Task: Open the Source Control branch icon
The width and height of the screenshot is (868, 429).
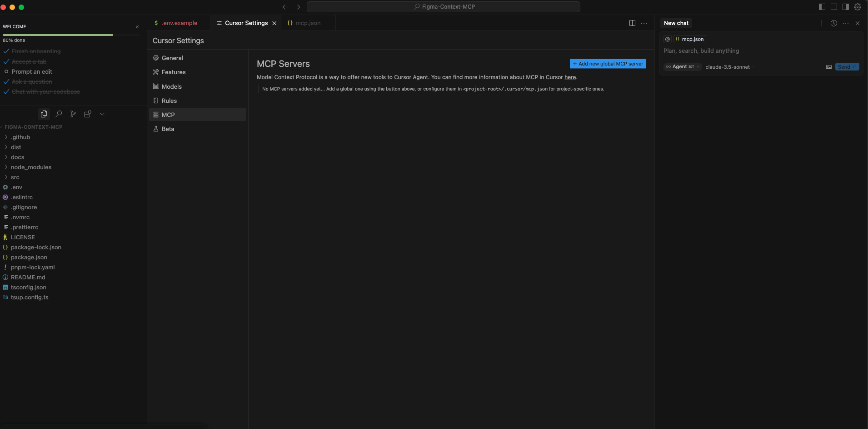Action: pos(73,114)
